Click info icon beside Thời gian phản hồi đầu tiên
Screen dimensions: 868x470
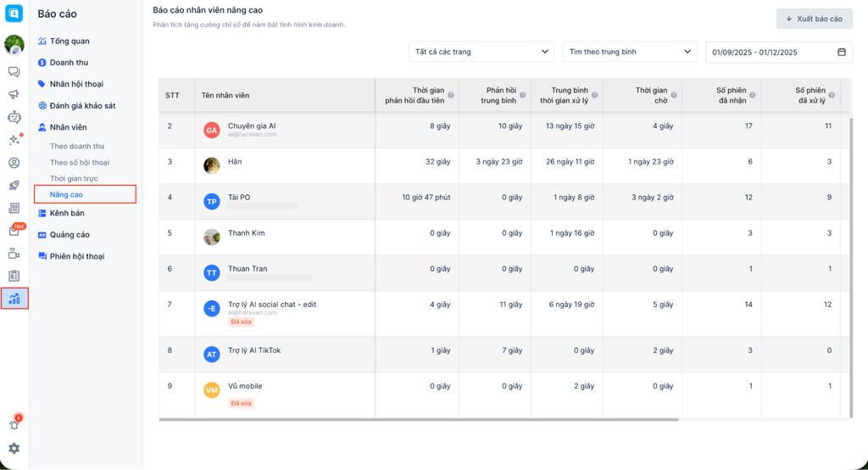coord(451,95)
